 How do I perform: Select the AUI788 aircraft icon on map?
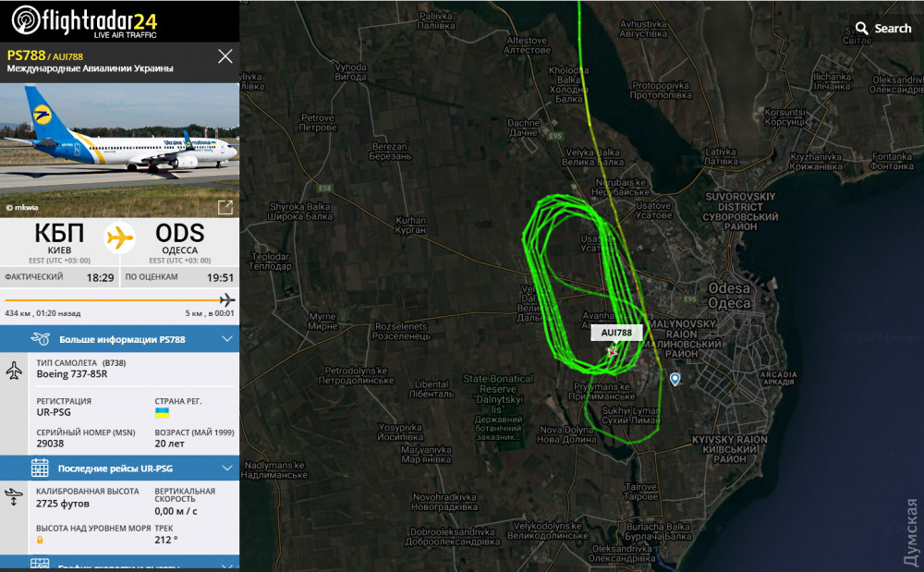click(613, 352)
